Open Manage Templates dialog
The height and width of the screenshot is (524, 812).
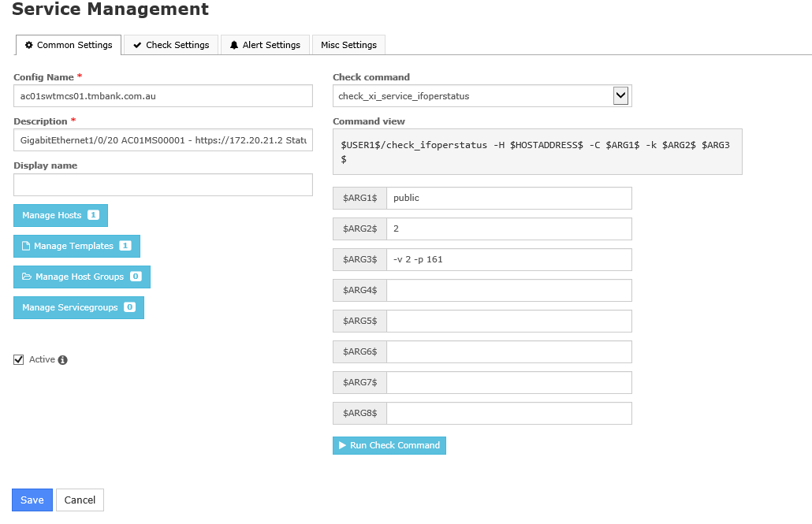coord(76,246)
